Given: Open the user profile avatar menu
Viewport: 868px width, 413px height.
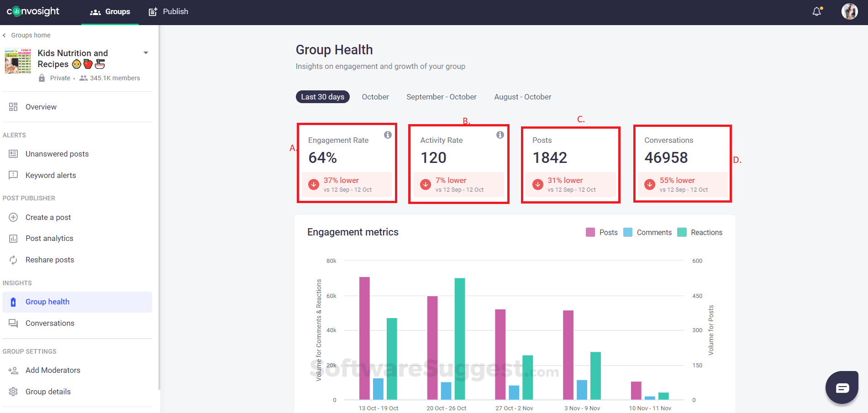Looking at the screenshot, I should point(849,12).
